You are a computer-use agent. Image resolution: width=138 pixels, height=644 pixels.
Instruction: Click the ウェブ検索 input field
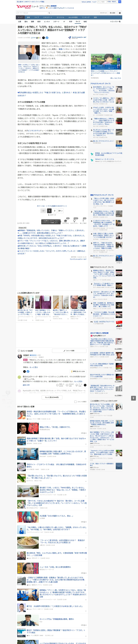(x=102, y=2)
